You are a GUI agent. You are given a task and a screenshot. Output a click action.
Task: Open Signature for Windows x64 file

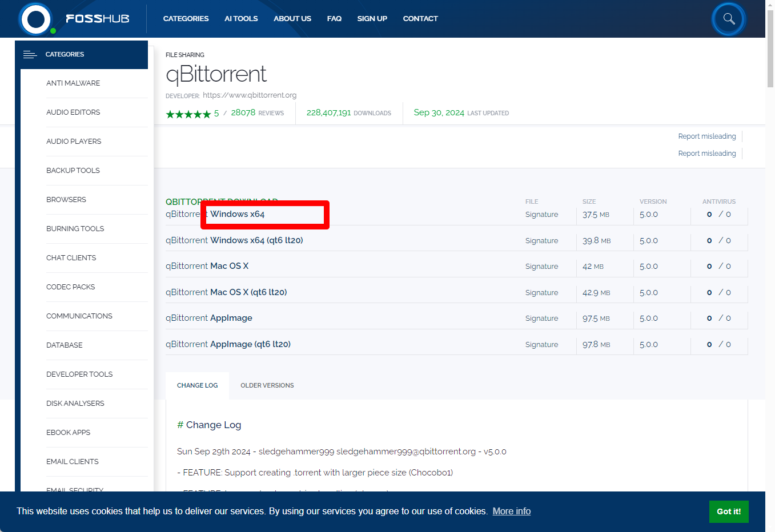[x=541, y=215]
